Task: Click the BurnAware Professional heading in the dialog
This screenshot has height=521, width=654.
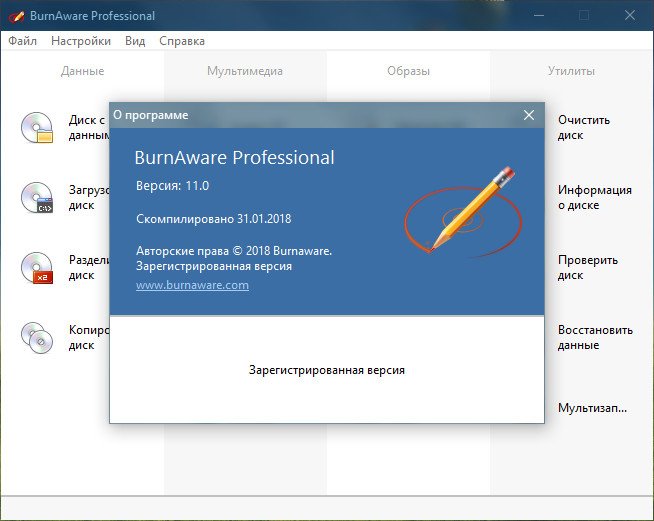Action: [x=234, y=158]
